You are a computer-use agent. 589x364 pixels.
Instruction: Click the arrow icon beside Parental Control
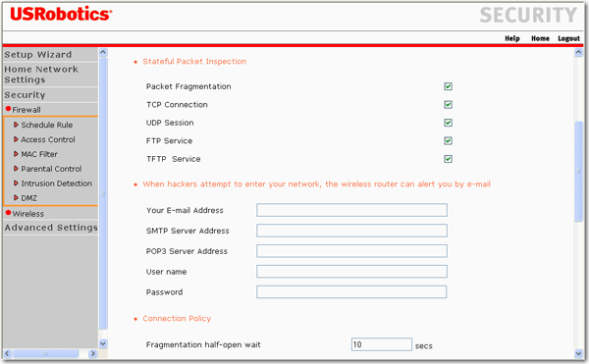click(x=16, y=169)
